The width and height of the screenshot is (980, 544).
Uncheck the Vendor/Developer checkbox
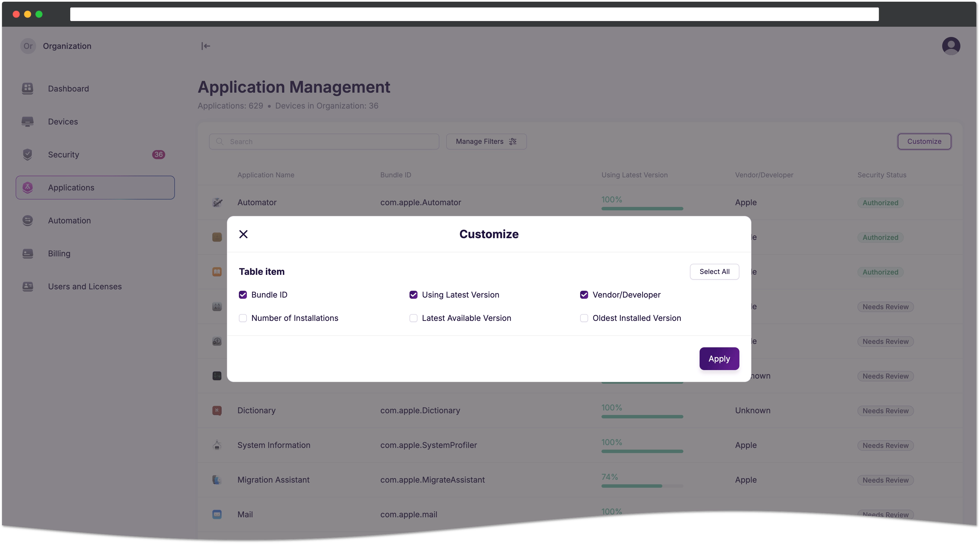(x=584, y=295)
